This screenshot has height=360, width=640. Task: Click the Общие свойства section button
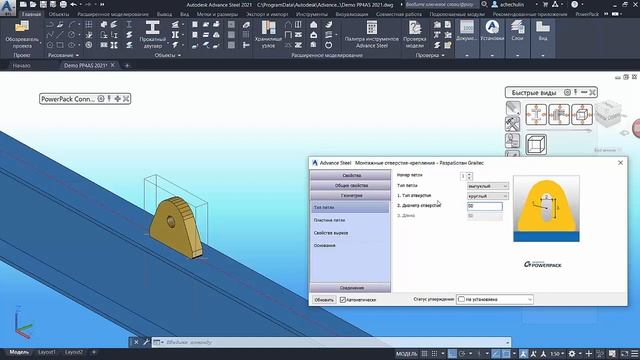351,185
